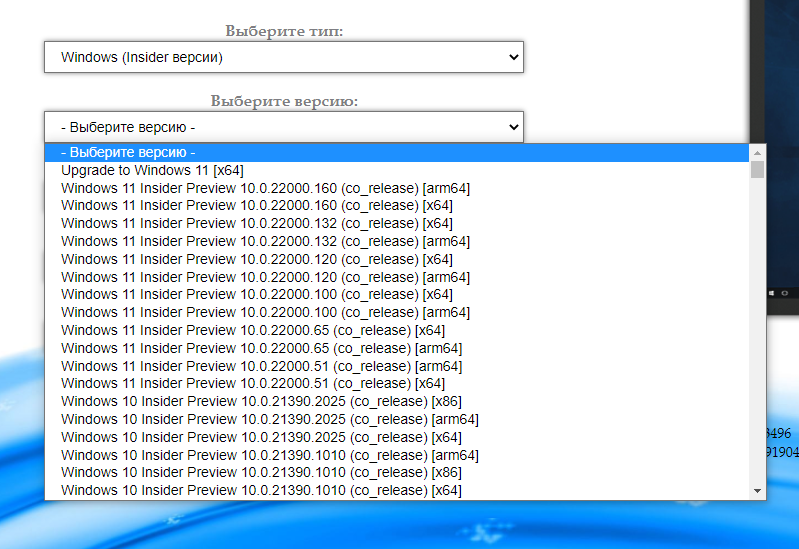The height and width of the screenshot is (549, 799).
Task: Choose Windows 11 Insider Preview 10.0.22000.51 [x64]
Action: pyautogui.click(x=396, y=383)
